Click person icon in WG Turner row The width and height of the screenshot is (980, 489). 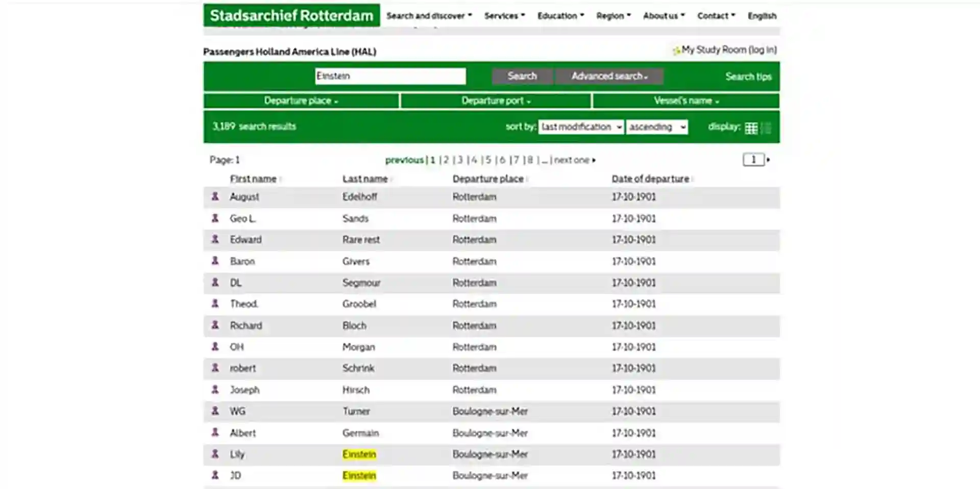click(x=215, y=411)
